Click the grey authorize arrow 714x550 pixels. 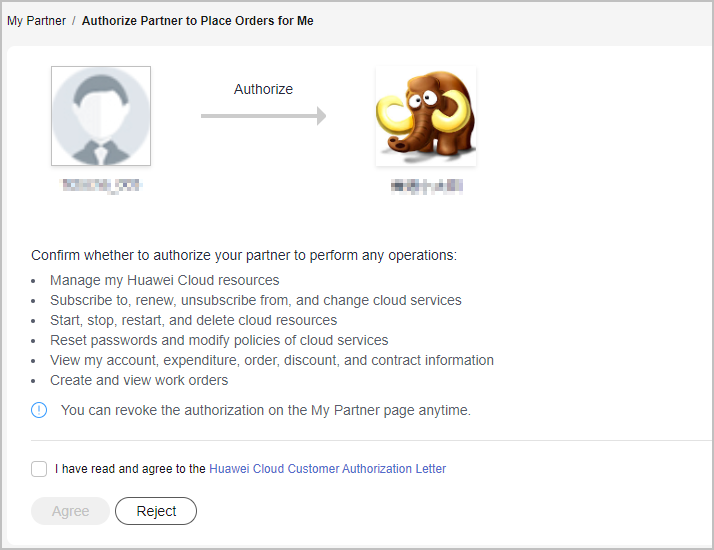263,116
